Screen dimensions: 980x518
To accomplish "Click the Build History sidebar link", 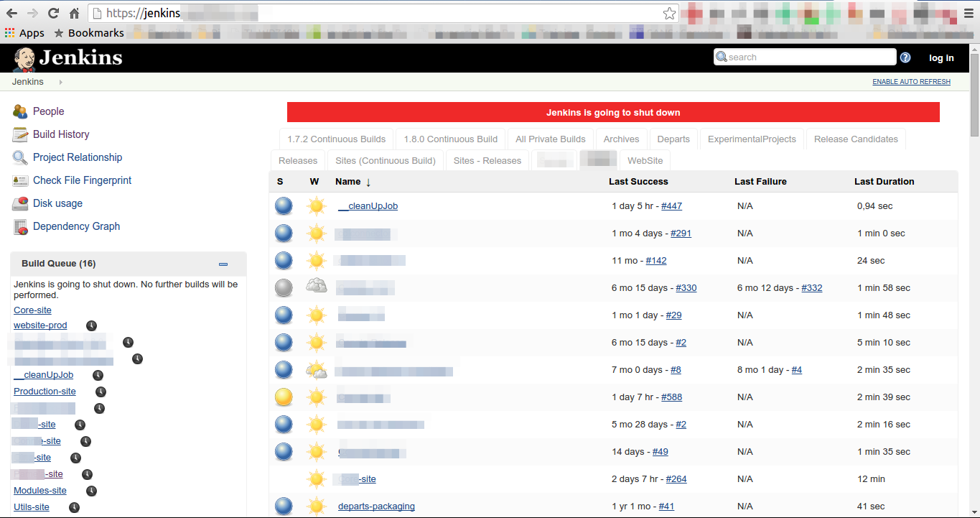I will point(61,134).
